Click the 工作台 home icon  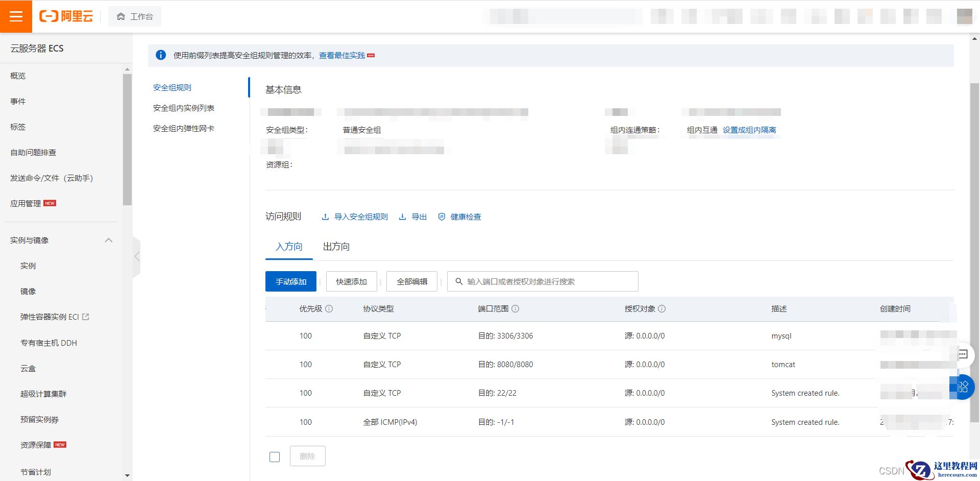(120, 16)
